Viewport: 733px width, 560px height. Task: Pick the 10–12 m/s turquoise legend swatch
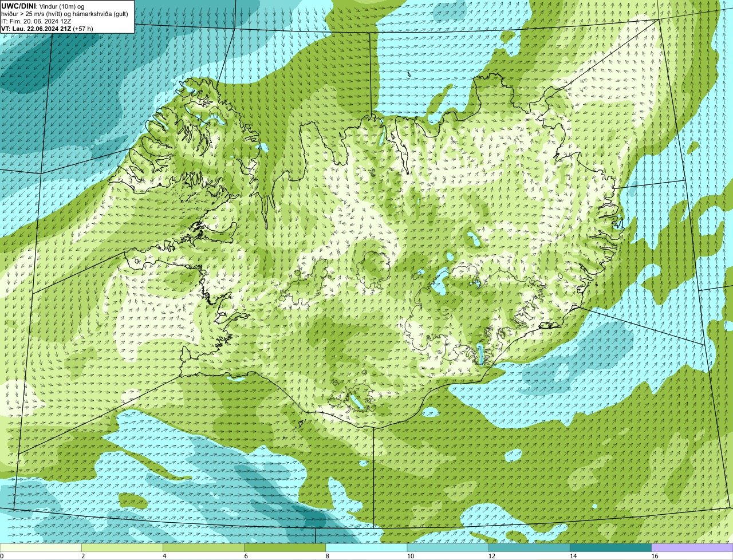point(448,548)
